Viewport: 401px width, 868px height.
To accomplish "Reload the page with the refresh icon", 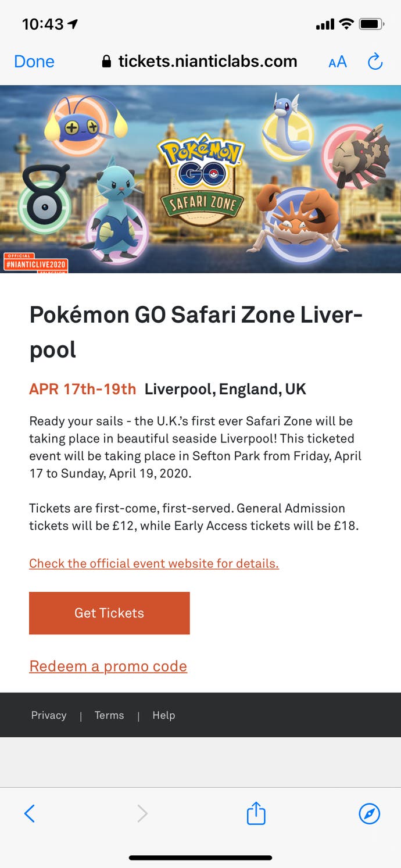I will coord(375,62).
